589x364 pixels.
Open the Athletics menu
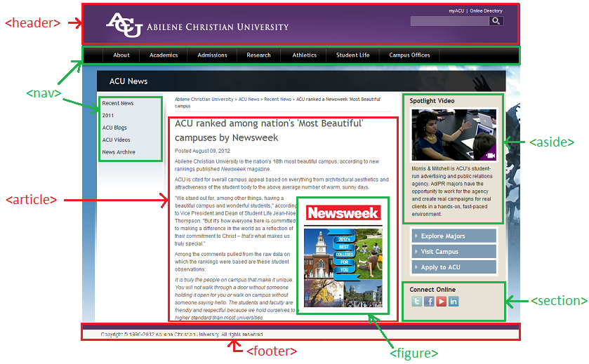click(x=304, y=55)
